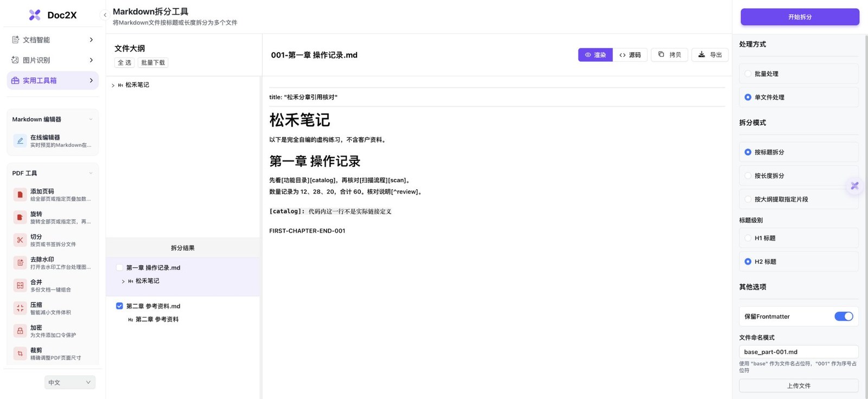Expand the 图片识别 menu chevron
Screen dimensions: 868x399
pyautogui.click(x=91, y=60)
